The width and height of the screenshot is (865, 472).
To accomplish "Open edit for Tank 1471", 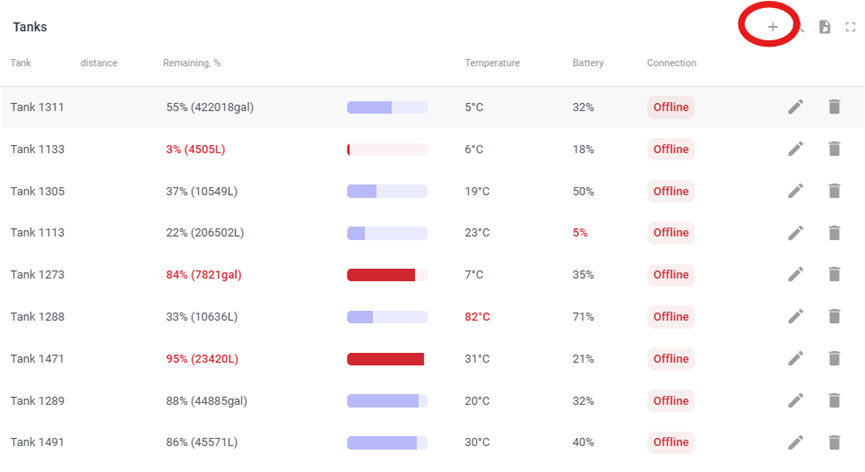I will 795,359.
